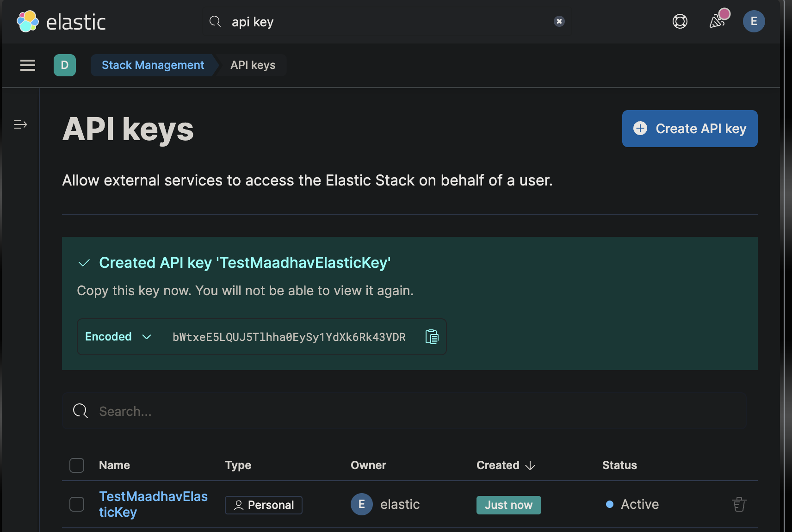This screenshot has width=792, height=532.
Task: Click the Active status label
Action: click(x=640, y=504)
